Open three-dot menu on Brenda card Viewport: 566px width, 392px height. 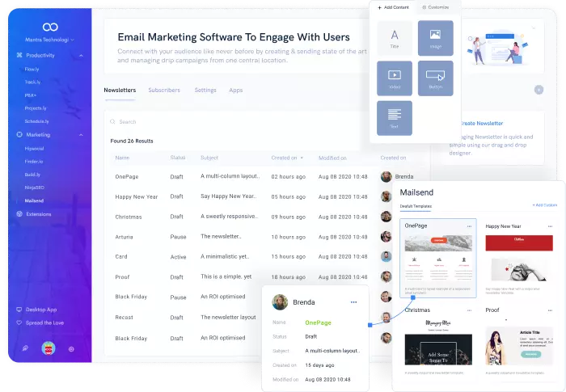click(353, 302)
